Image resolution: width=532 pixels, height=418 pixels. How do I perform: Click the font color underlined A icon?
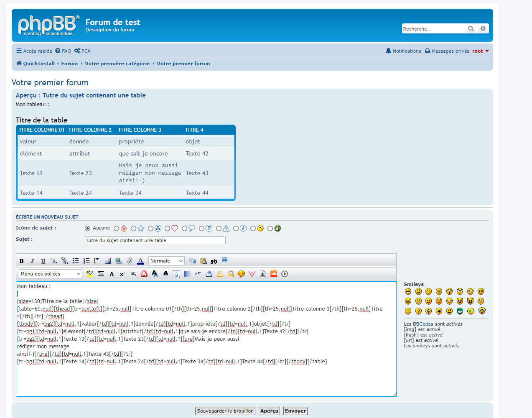140,261
